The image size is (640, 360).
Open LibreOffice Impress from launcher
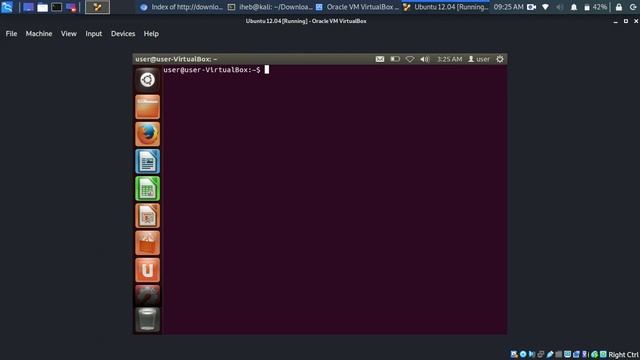tap(147, 216)
